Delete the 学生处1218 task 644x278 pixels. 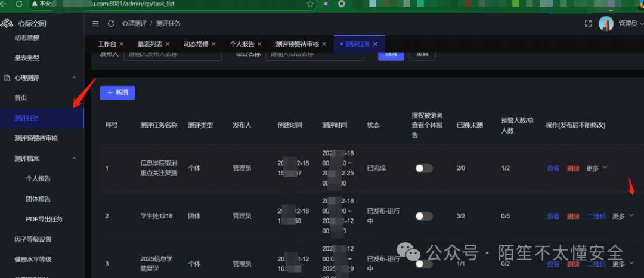(574, 216)
